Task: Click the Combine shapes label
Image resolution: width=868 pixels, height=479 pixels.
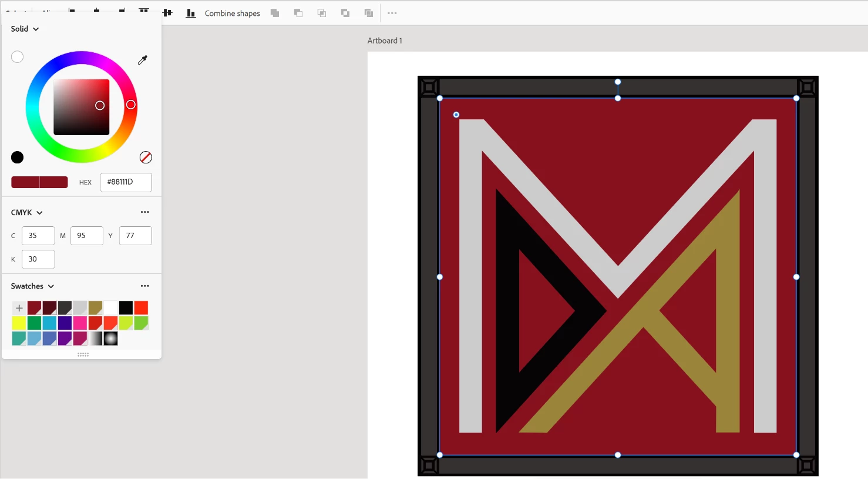Action: 233,14
